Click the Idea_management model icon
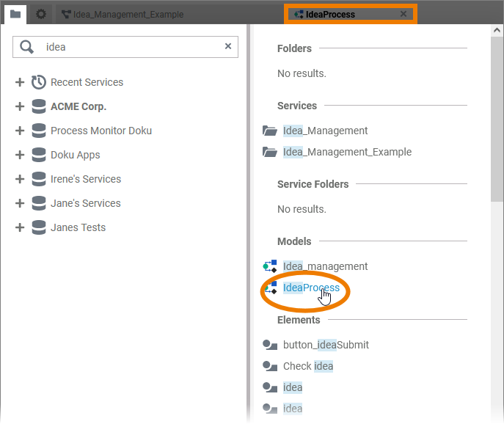Screen dimensions: 504x424 pyautogui.click(x=269, y=266)
